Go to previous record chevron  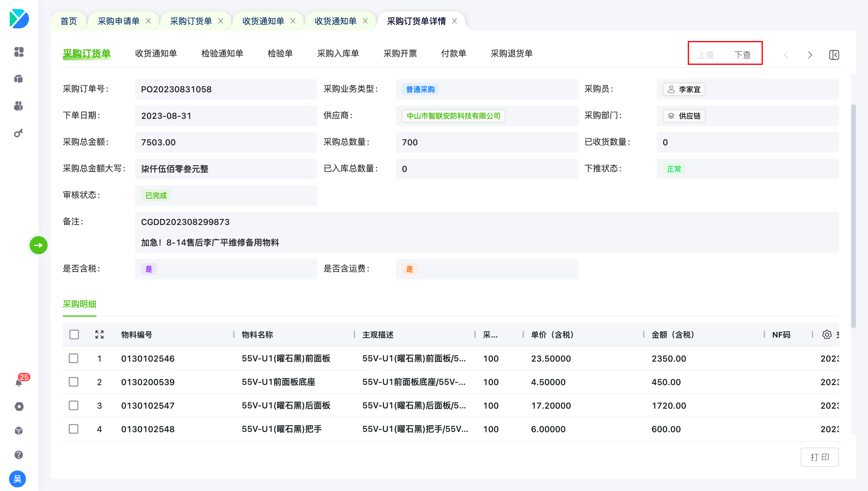(786, 55)
